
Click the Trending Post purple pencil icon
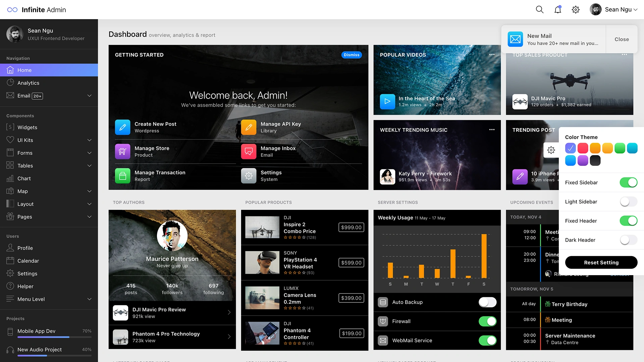coord(520,177)
